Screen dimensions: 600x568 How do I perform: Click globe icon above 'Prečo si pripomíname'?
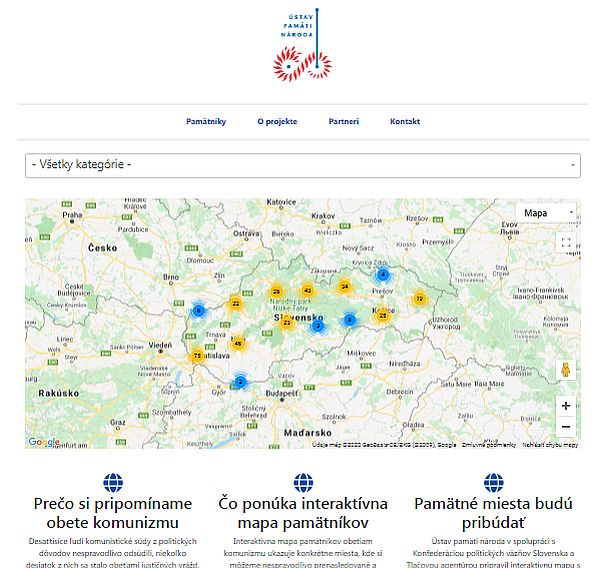pos(113,483)
